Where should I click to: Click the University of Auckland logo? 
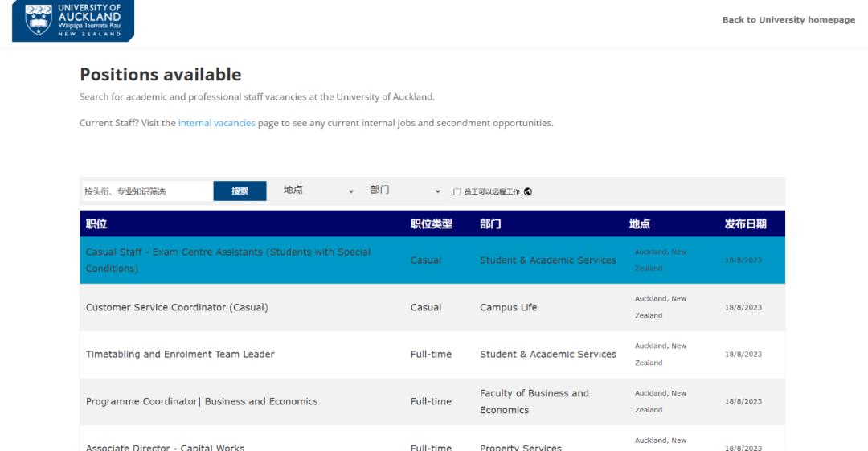coord(73,21)
